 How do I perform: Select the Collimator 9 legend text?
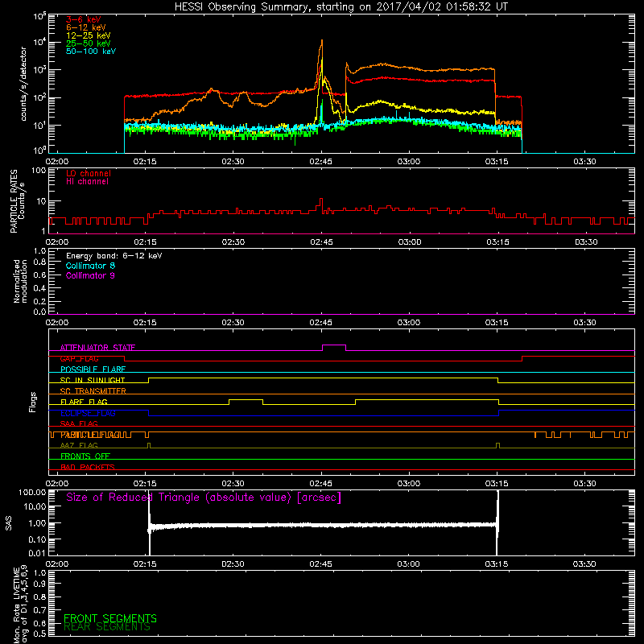point(90,275)
